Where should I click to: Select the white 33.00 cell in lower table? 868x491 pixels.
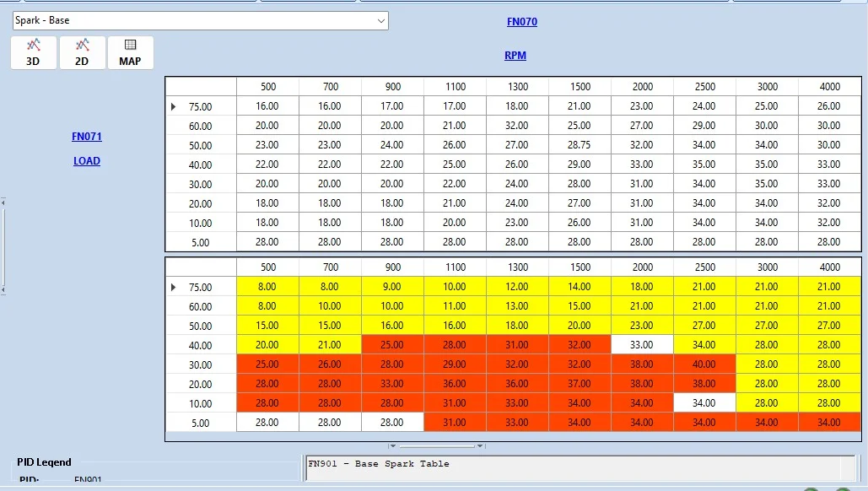642,345
